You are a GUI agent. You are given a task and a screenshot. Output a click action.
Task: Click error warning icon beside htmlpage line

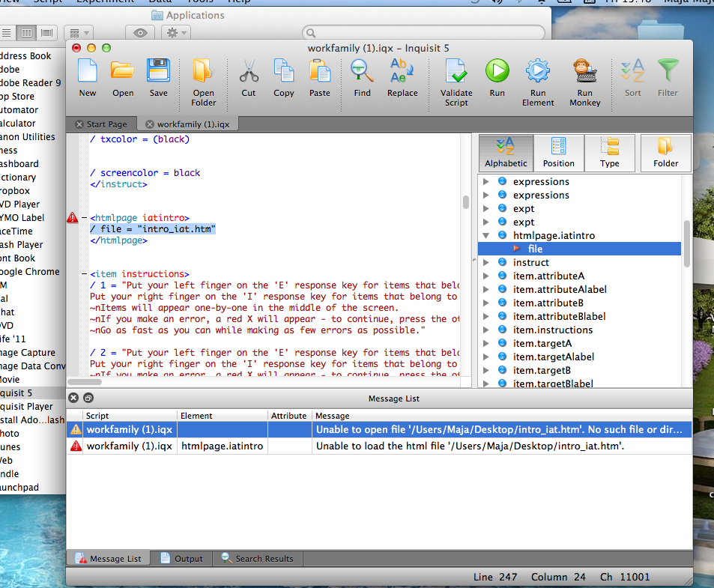73,217
